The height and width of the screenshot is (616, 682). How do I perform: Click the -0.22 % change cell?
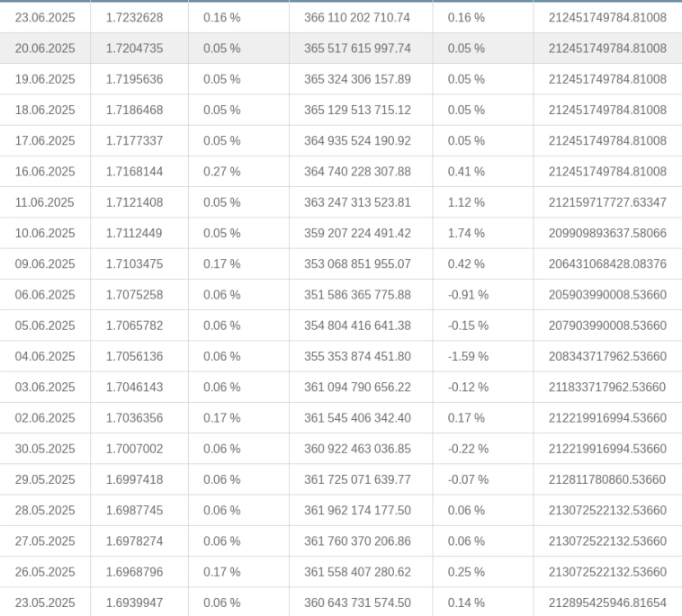tap(468, 449)
